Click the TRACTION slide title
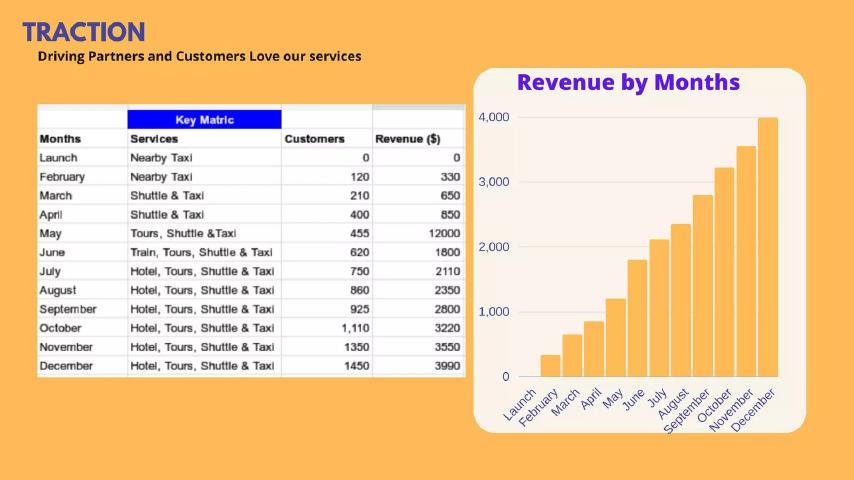Image resolution: width=854 pixels, height=480 pixels. (84, 32)
